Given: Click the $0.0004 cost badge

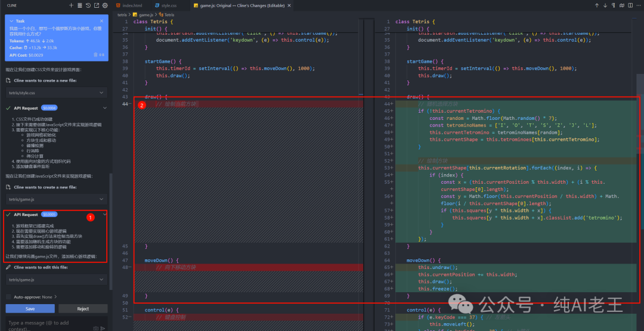Looking at the screenshot, I should [49, 108].
